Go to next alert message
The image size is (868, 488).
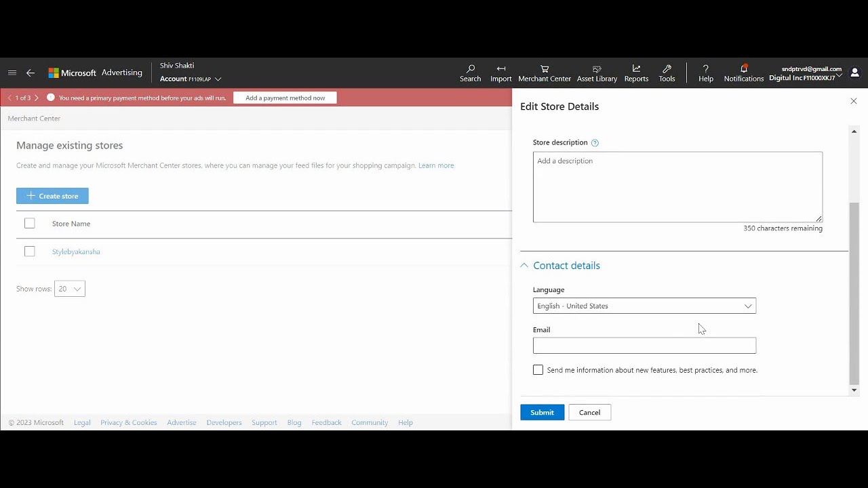point(36,98)
